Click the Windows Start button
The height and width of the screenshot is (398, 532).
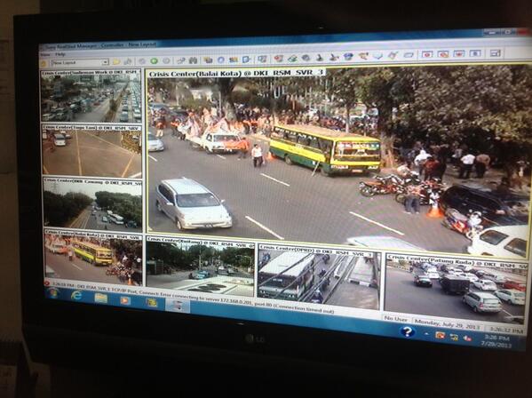coord(52,293)
